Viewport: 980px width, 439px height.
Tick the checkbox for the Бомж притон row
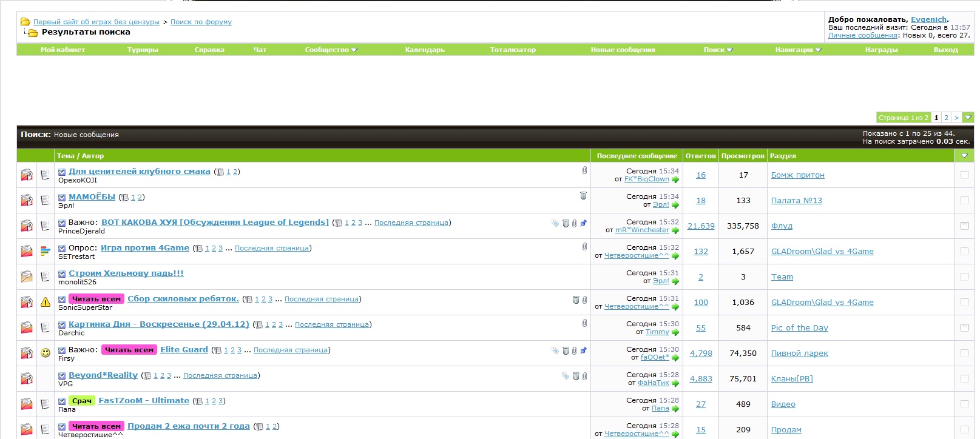964,175
